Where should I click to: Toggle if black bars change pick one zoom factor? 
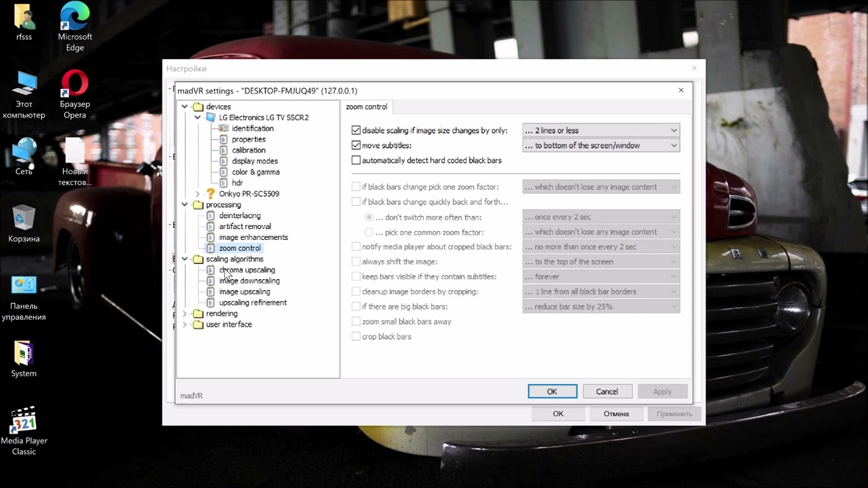pyautogui.click(x=356, y=186)
